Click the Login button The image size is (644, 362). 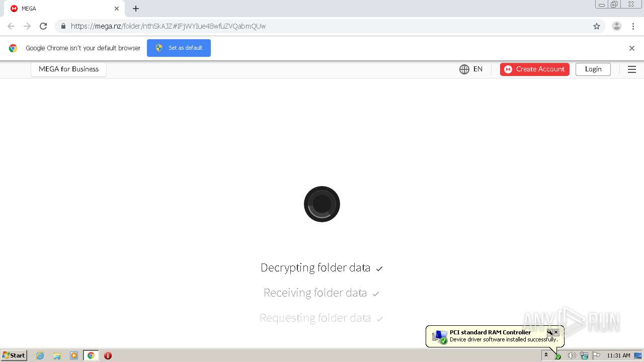(x=593, y=69)
